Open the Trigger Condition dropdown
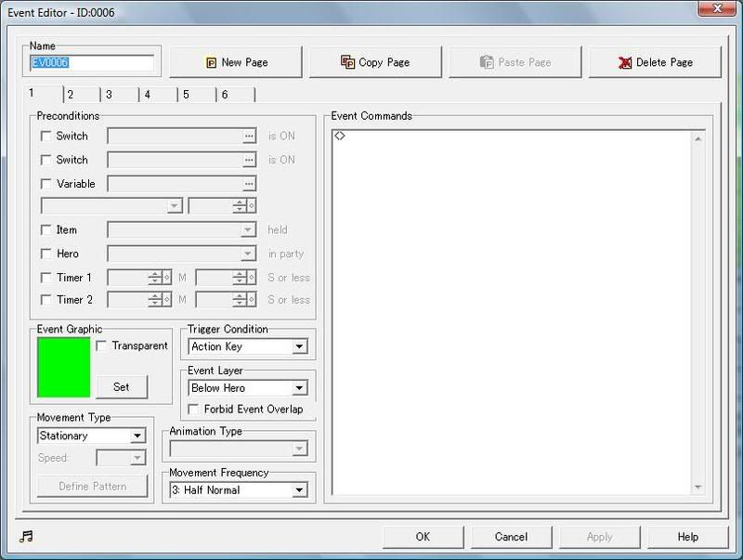 (248, 346)
